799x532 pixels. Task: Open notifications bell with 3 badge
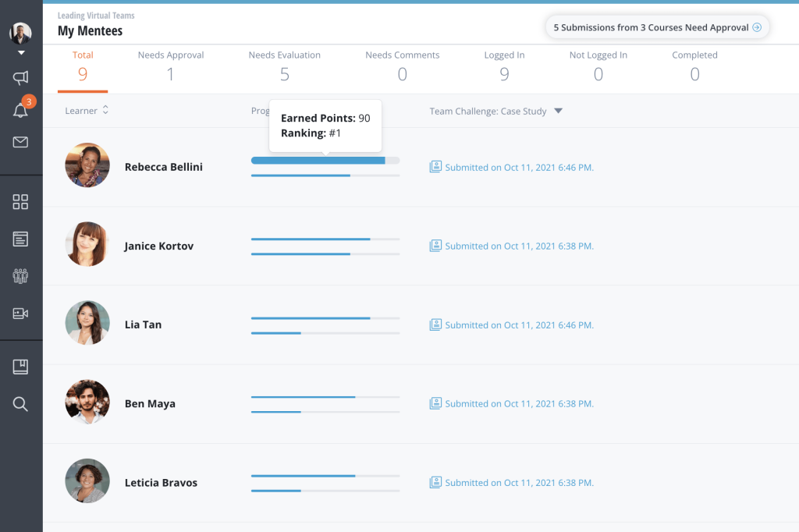(22, 107)
